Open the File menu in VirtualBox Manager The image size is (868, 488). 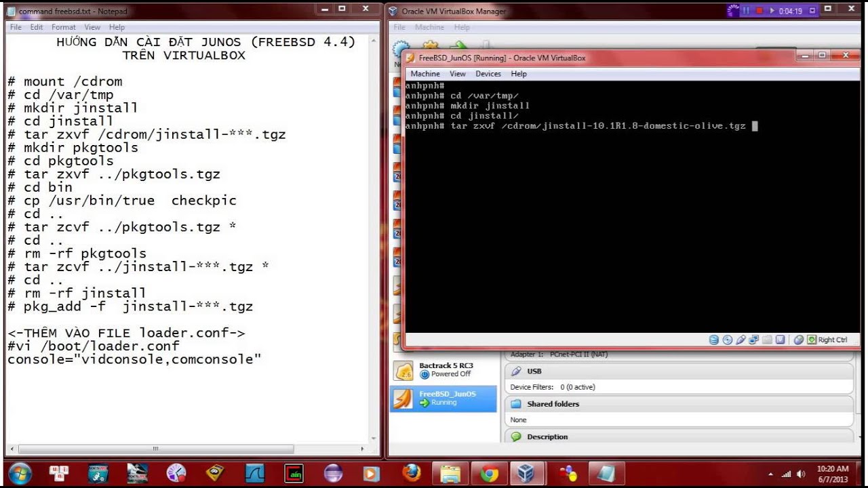pyautogui.click(x=399, y=27)
